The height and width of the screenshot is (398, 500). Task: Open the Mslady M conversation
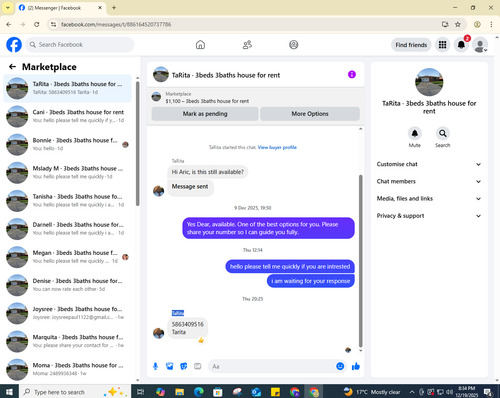pyautogui.click(x=67, y=173)
